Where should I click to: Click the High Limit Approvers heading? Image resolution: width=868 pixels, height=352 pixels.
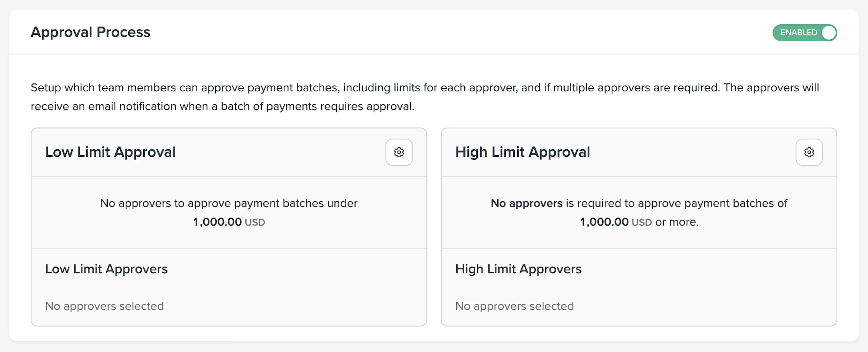pyautogui.click(x=518, y=269)
